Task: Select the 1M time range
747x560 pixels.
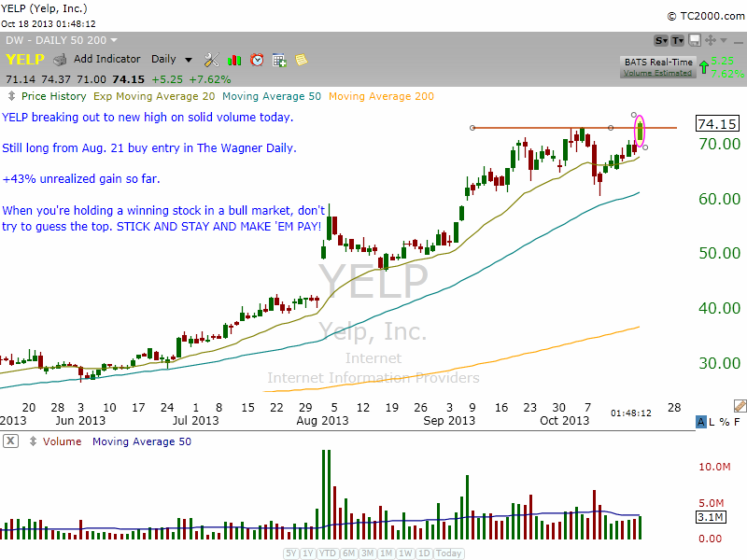Action: 386,553
